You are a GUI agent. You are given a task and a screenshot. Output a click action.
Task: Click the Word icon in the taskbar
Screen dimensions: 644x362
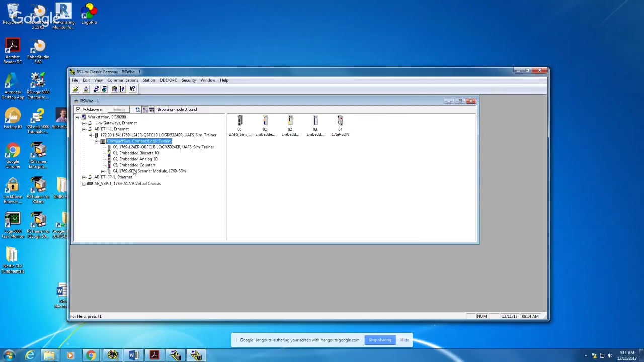(x=133, y=356)
